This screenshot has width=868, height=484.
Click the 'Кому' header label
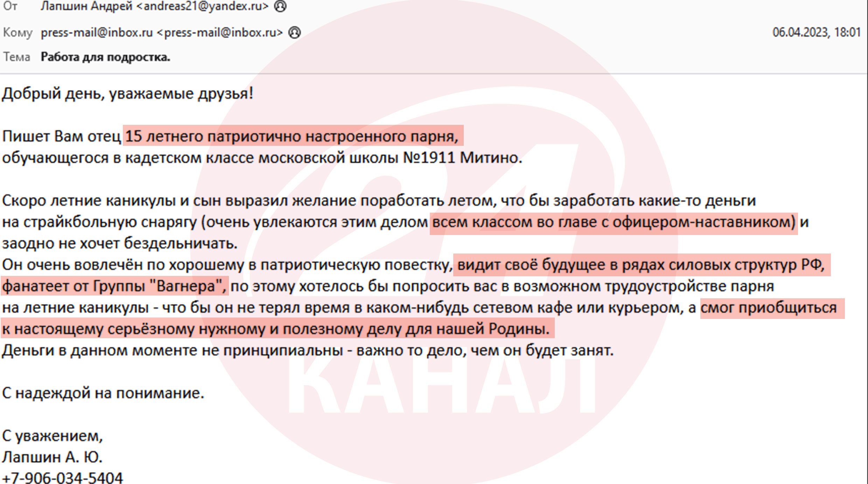pyautogui.click(x=17, y=33)
